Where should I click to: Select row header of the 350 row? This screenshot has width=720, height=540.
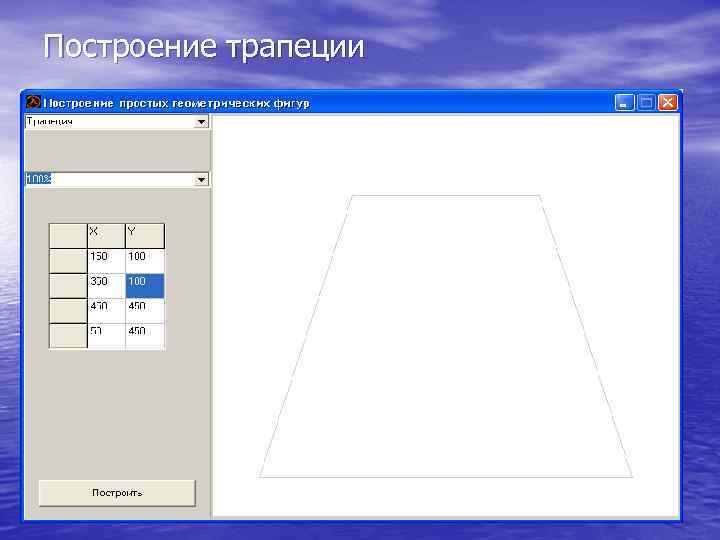click(x=68, y=286)
